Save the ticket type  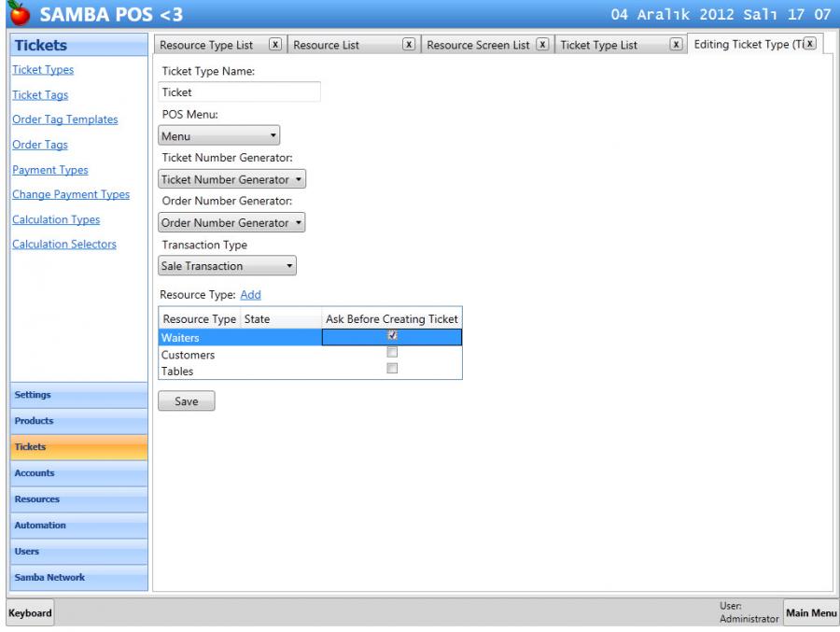click(x=186, y=401)
